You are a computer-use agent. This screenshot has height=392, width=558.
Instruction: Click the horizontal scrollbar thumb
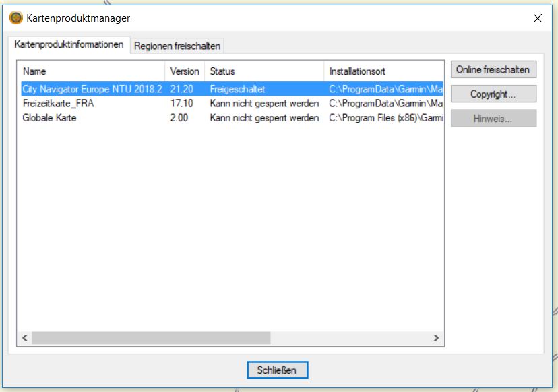coord(151,338)
